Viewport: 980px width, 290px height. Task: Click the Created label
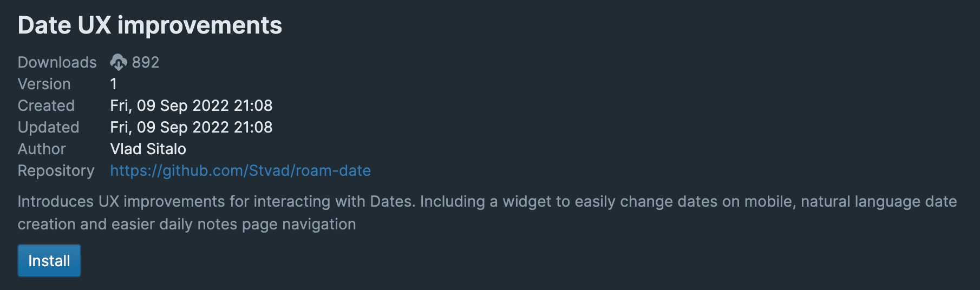46,106
